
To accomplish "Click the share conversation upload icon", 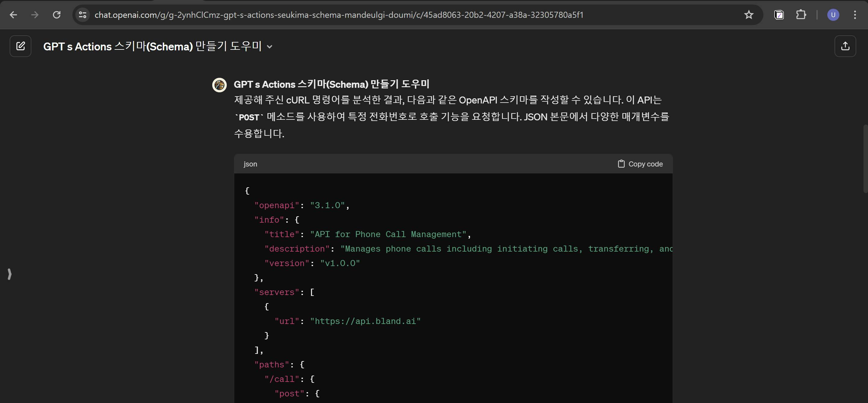I will tap(845, 46).
